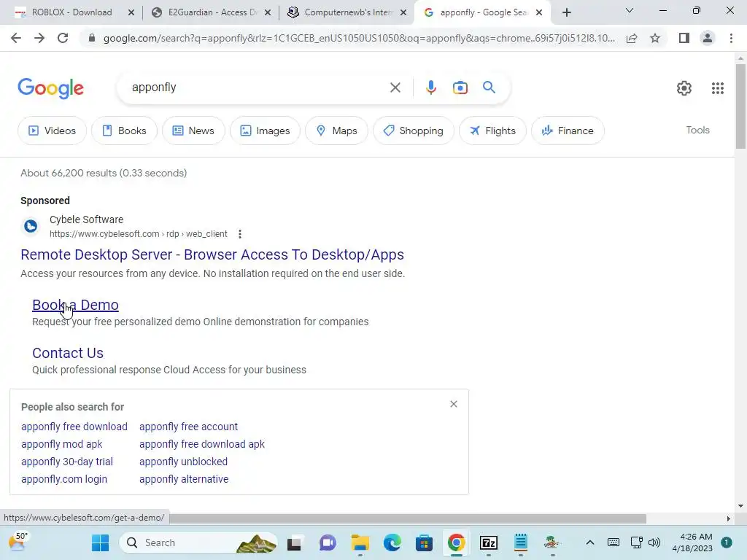747x560 pixels.
Task: Show hidden system tray icons
Action: point(589,542)
